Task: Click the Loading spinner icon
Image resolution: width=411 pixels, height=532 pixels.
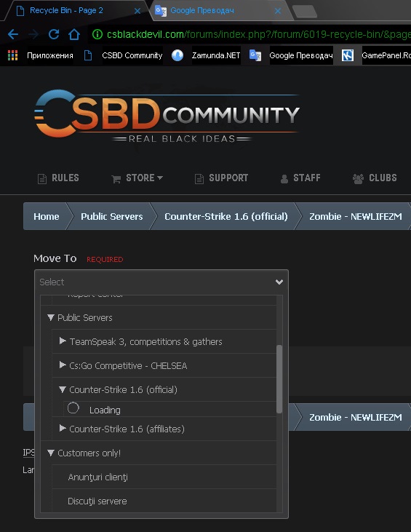Action: point(73,408)
